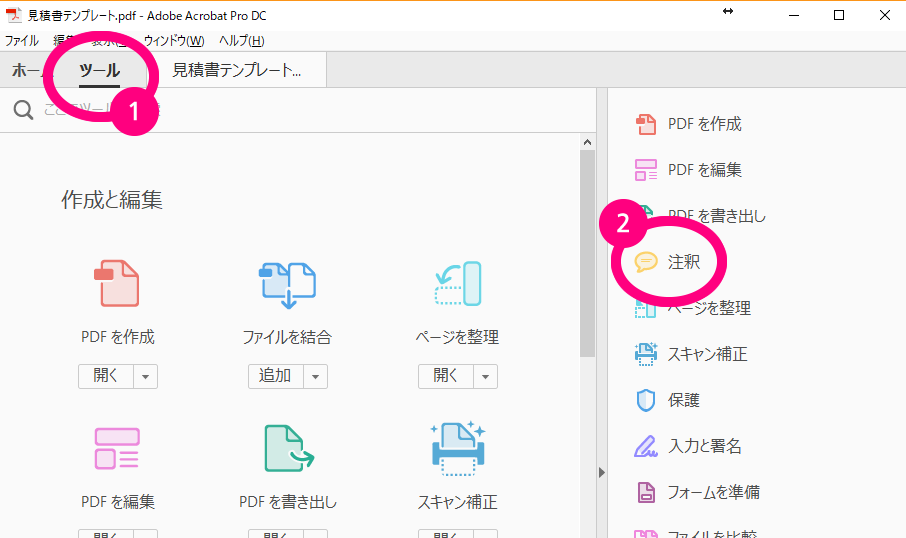
Task: Click the PDF を作成 icon in the tools grid
Action: coord(117,283)
